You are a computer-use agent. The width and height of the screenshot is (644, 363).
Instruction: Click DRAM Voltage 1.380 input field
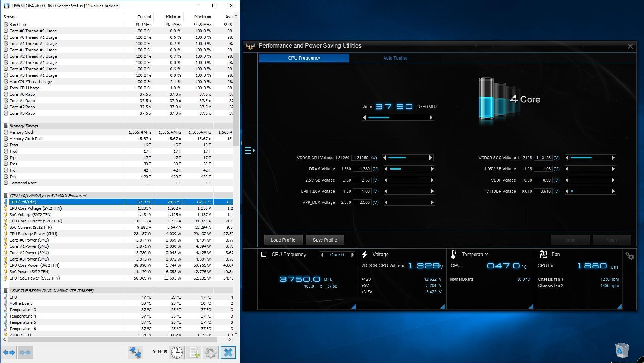[362, 169]
